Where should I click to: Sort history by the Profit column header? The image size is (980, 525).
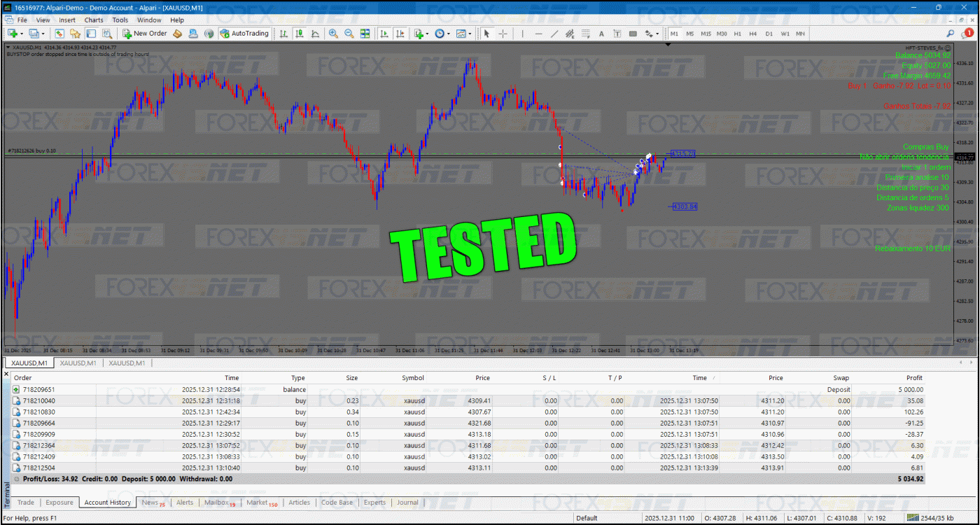(913, 378)
